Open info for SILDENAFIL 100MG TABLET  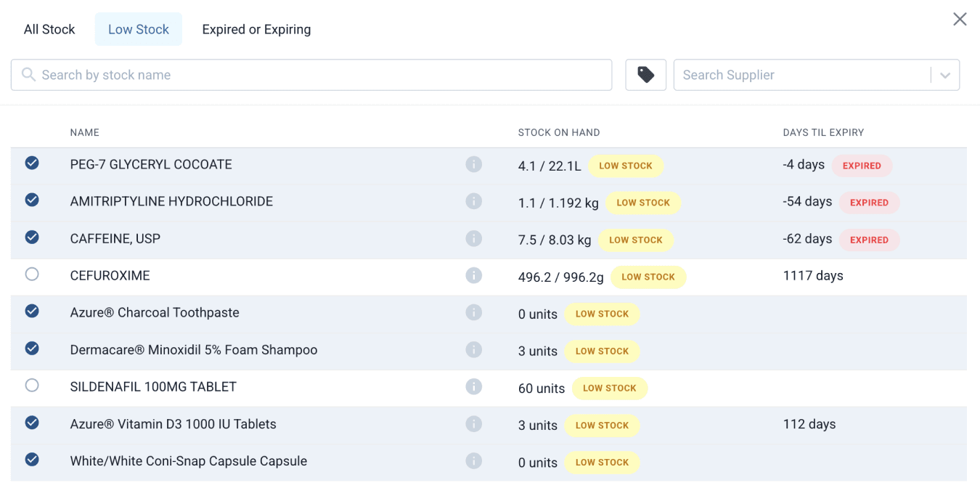coord(474,387)
